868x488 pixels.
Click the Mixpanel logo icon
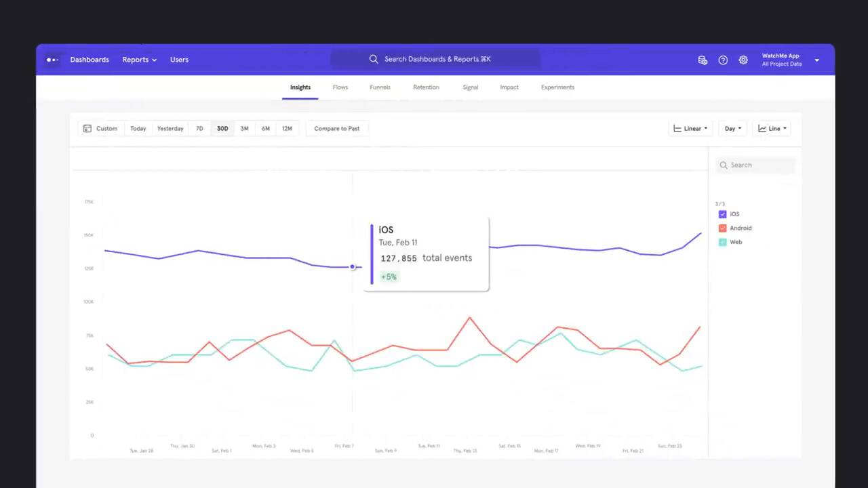tap(52, 60)
